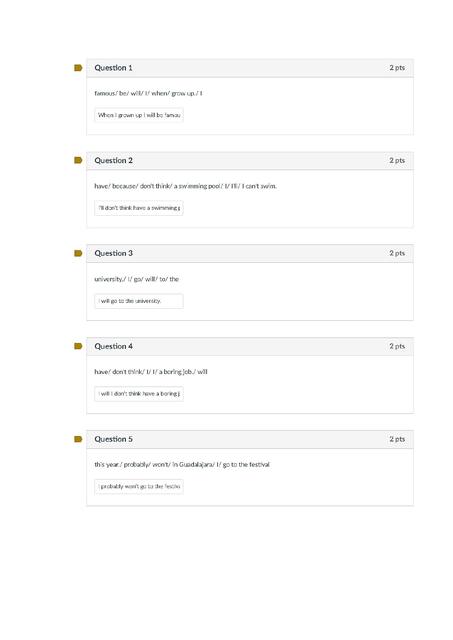Click the 2 pts label on Question 1
This screenshot has height=640, width=453.
coord(397,68)
